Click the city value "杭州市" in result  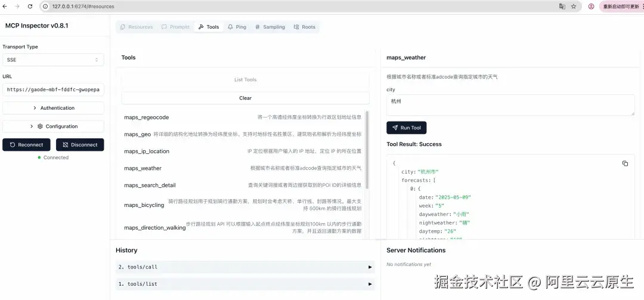(428, 172)
